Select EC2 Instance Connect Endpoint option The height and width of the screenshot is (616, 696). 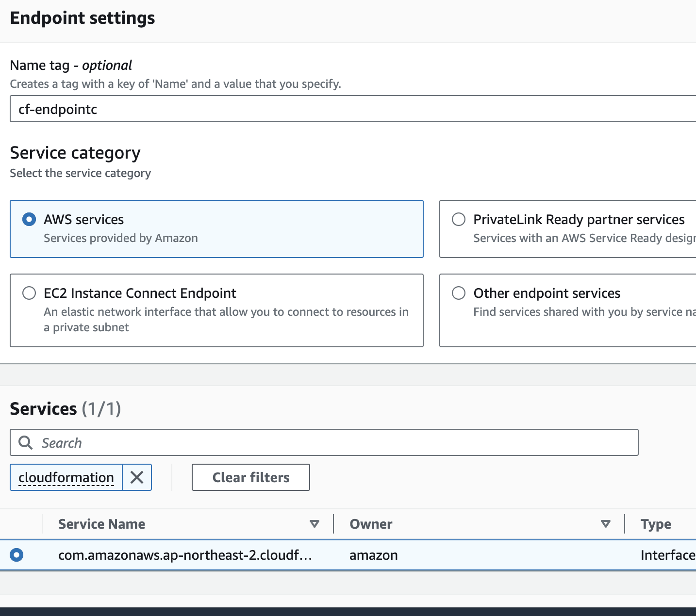click(x=29, y=293)
